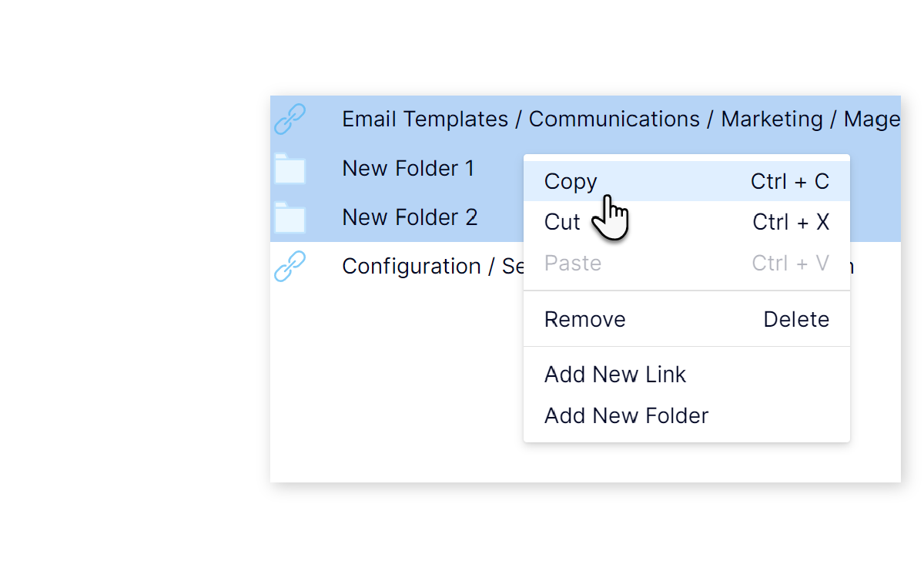Click Add New Link in the menu
924x578 pixels.
pos(615,375)
